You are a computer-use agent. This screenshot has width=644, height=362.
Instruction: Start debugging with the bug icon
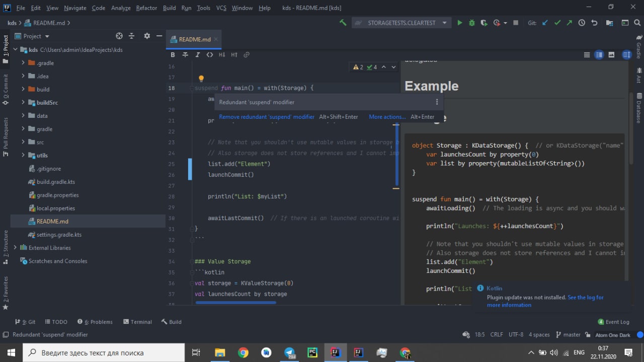471,23
